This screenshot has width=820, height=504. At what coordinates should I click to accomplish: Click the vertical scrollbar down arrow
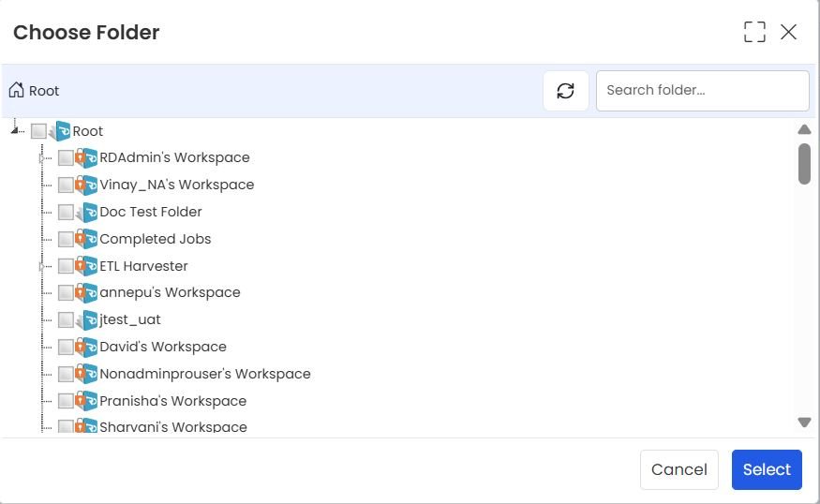click(804, 422)
